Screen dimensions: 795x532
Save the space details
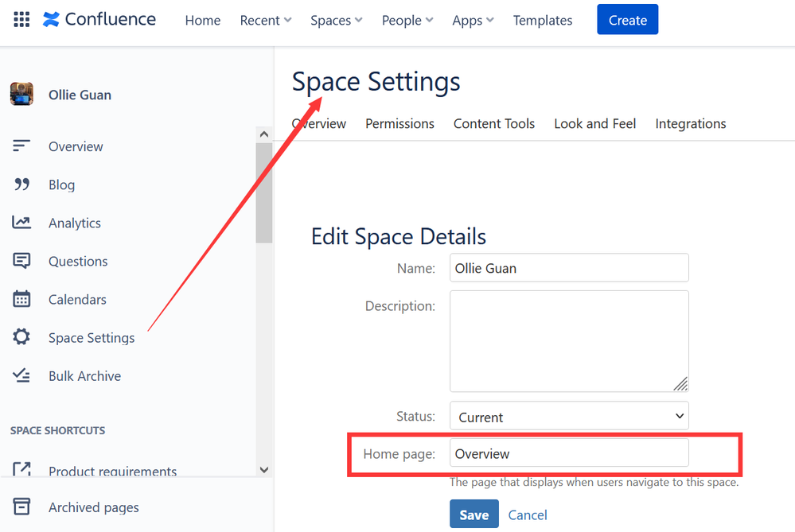click(x=474, y=514)
